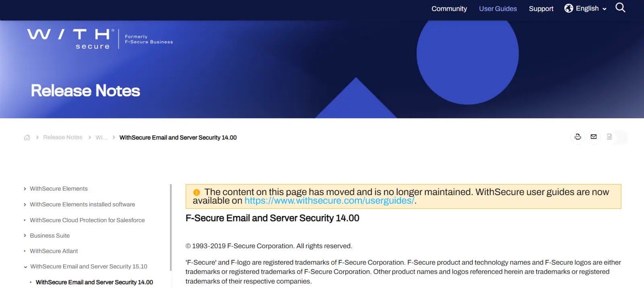
Task: Click the PDF document icon
Action: 609,137
